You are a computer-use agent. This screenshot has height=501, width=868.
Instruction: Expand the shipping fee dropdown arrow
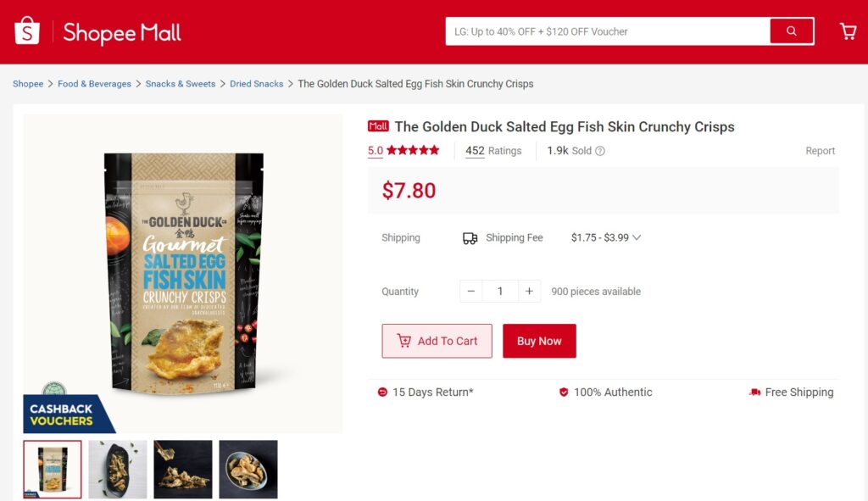[637, 238]
